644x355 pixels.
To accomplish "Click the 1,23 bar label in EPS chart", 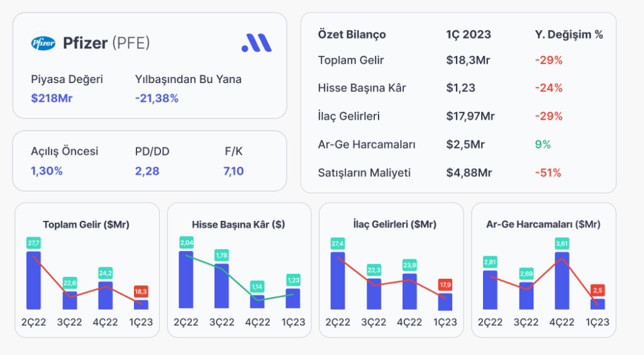I will tap(293, 280).
